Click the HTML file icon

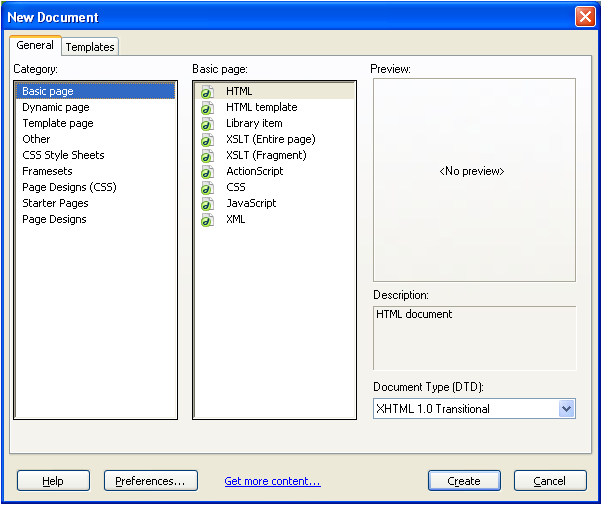point(207,92)
